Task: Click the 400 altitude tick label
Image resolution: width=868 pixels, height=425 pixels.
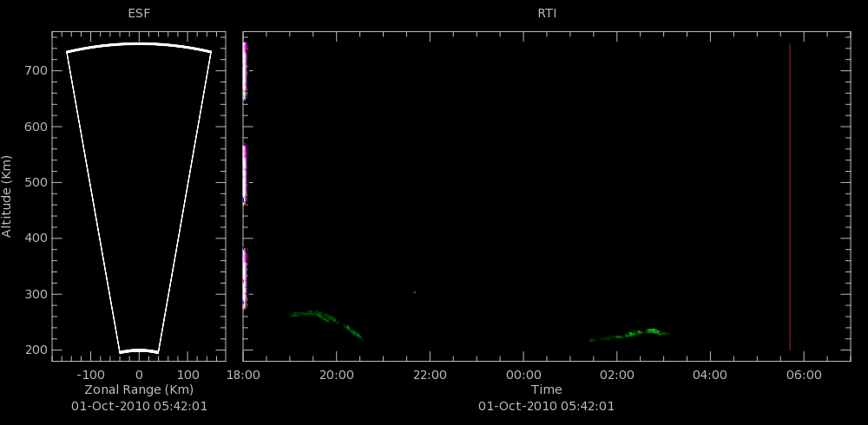Action: [x=36, y=239]
